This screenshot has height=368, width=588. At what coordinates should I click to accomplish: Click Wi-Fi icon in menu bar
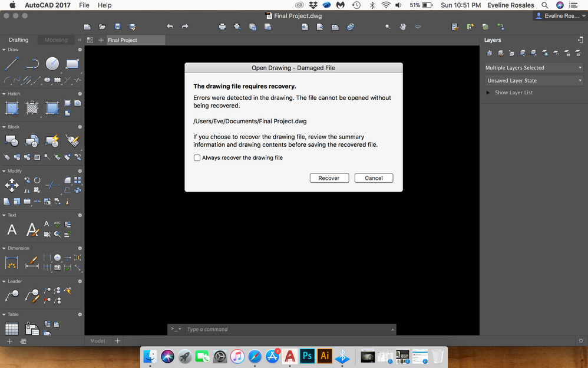pyautogui.click(x=385, y=5)
